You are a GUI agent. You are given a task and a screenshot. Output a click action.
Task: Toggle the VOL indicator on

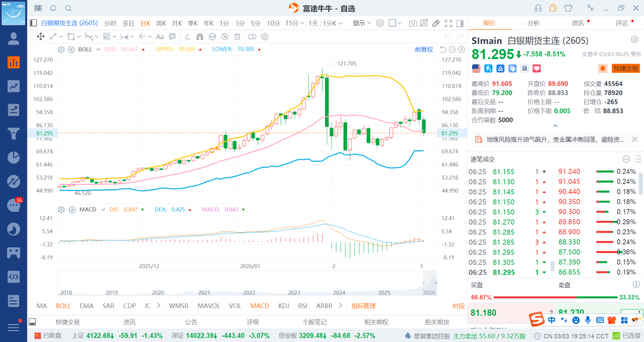tap(235, 306)
